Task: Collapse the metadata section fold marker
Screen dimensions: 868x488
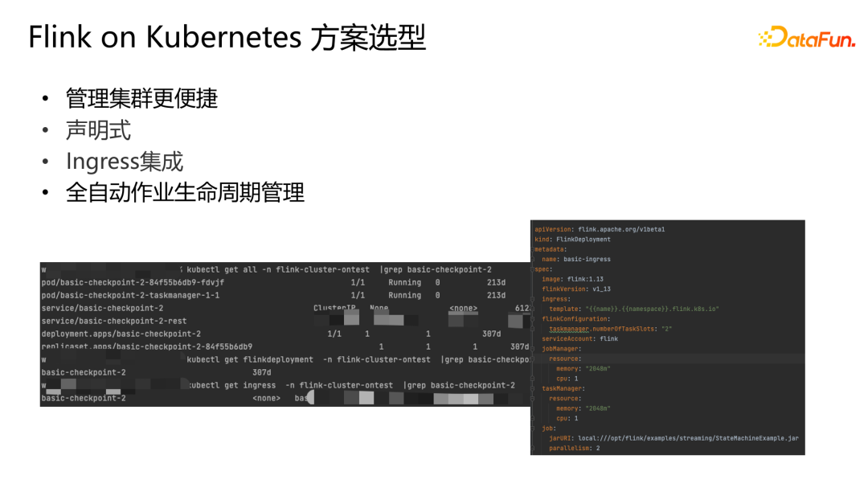Action: coord(534,249)
